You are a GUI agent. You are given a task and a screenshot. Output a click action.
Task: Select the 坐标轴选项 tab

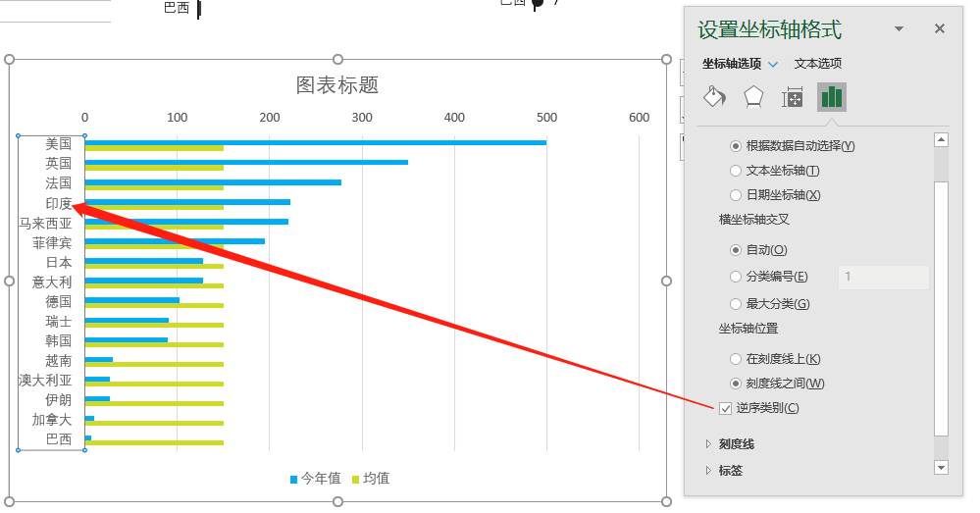[731, 63]
